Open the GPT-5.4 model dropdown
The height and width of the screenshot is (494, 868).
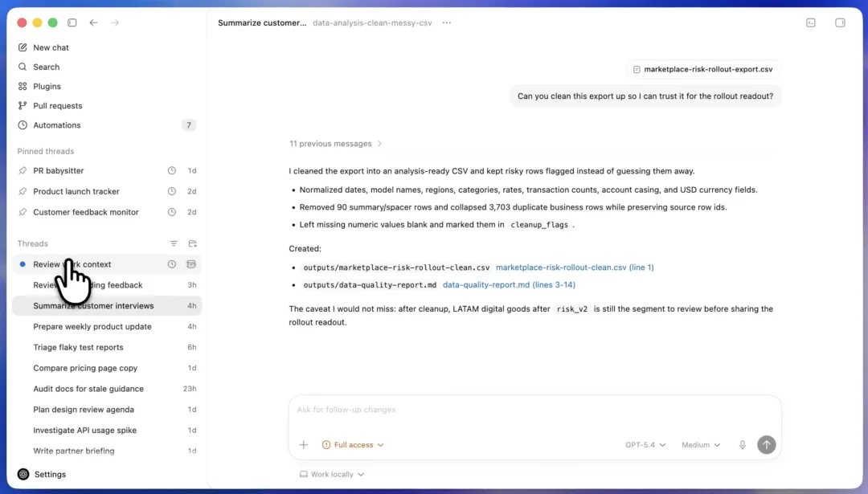tap(645, 445)
